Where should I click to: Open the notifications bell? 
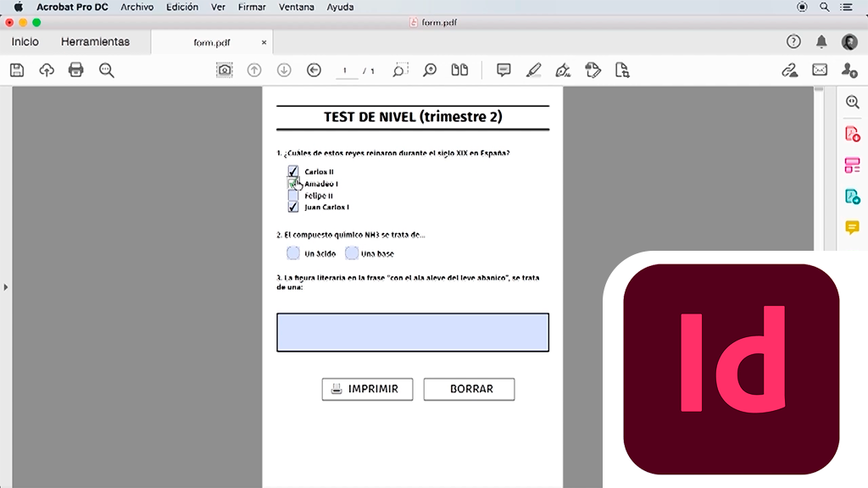click(x=821, y=42)
